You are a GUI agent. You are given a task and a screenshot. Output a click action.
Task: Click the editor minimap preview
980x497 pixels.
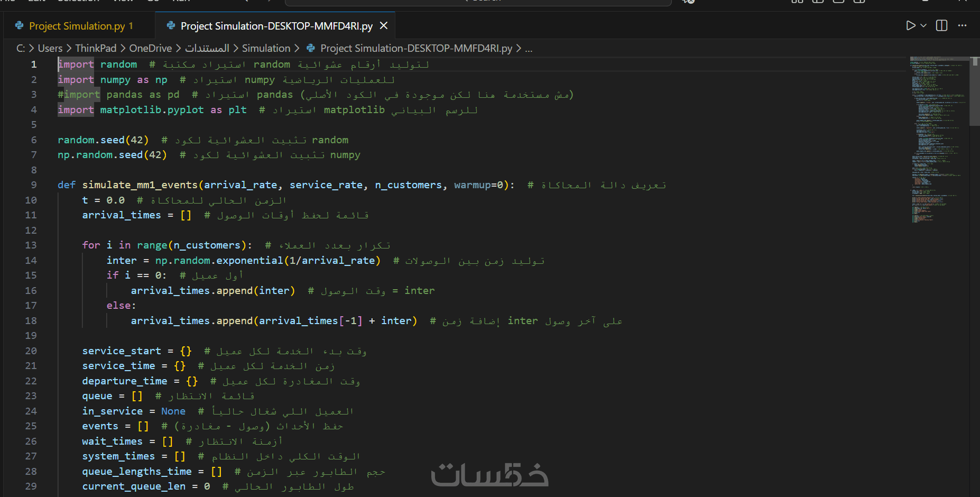tap(939, 140)
